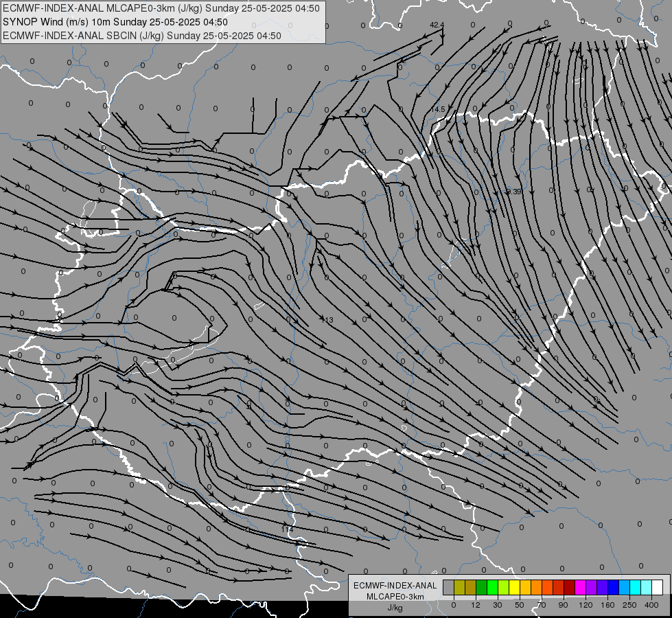Viewport: 672px width, 618px height.
Task: Select the pure yellow swatch in legend
Action: tap(514, 587)
